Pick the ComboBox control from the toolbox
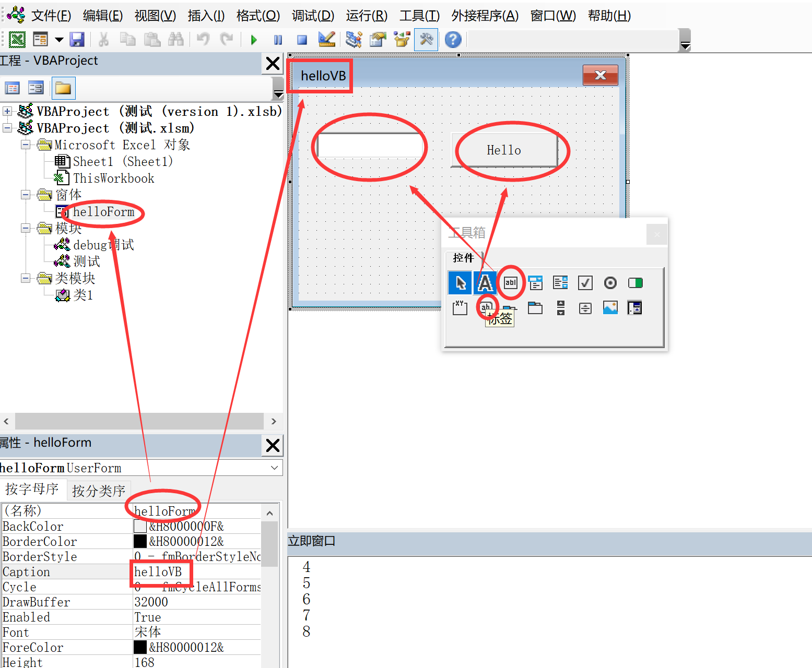Image resolution: width=812 pixels, height=668 pixels. click(x=535, y=282)
